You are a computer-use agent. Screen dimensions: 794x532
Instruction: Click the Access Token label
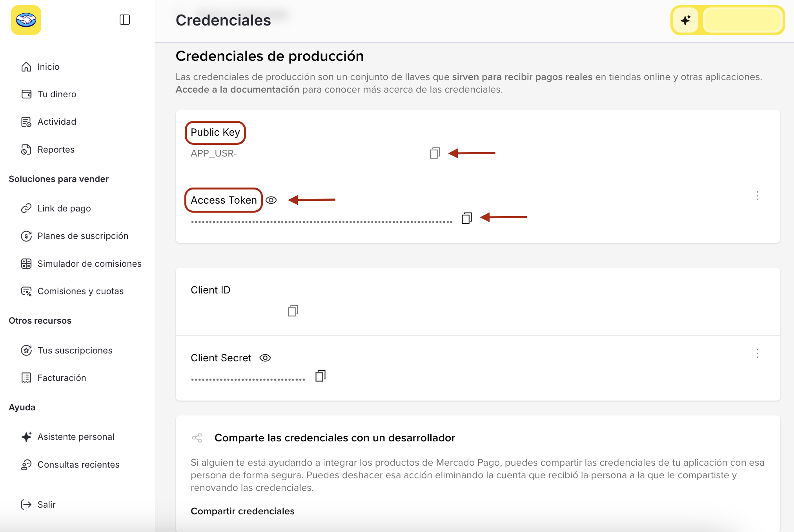[x=224, y=200]
